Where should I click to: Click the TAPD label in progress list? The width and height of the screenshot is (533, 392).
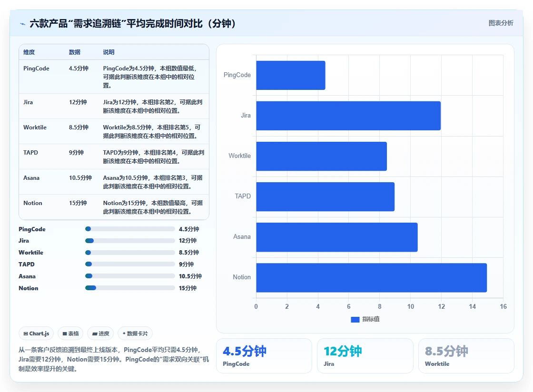tap(27, 265)
